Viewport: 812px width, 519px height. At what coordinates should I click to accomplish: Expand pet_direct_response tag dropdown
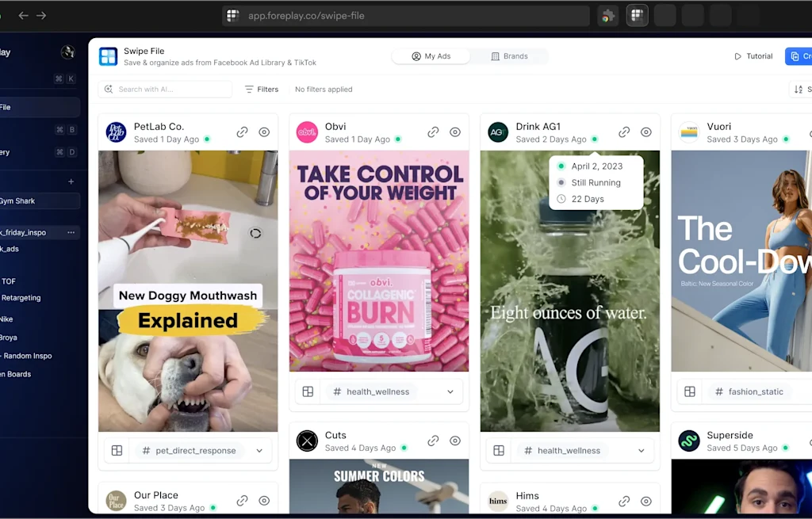(259, 451)
